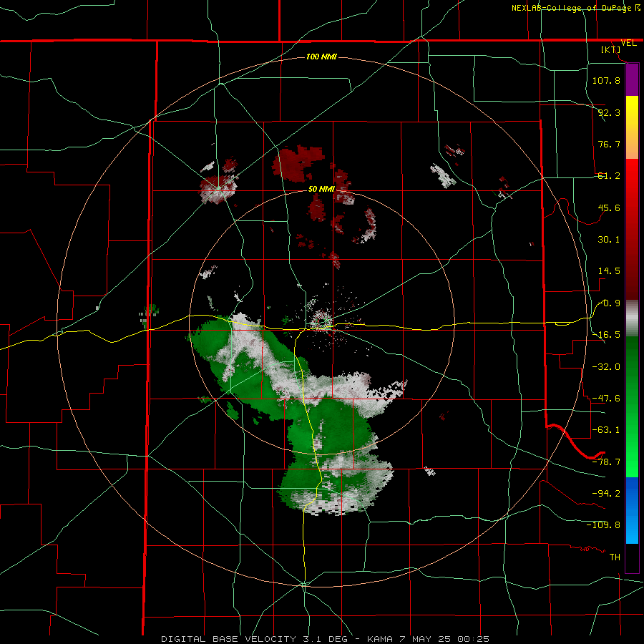Click the 92.3 value on the velocity scale
Screen dimensions: 644x644
pyautogui.click(x=609, y=112)
